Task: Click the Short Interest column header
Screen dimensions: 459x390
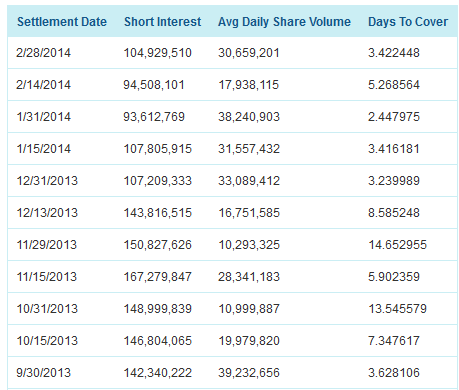Action: tap(163, 22)
